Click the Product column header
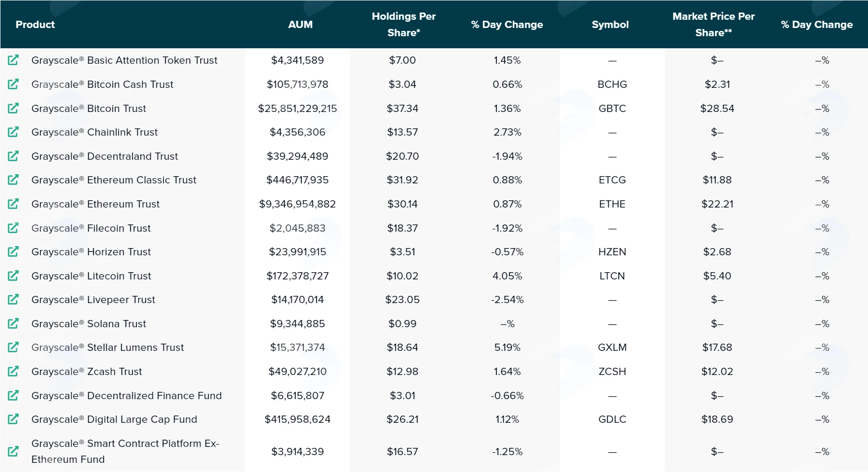Screen dimensions: 868x472 tap(35, 25)
